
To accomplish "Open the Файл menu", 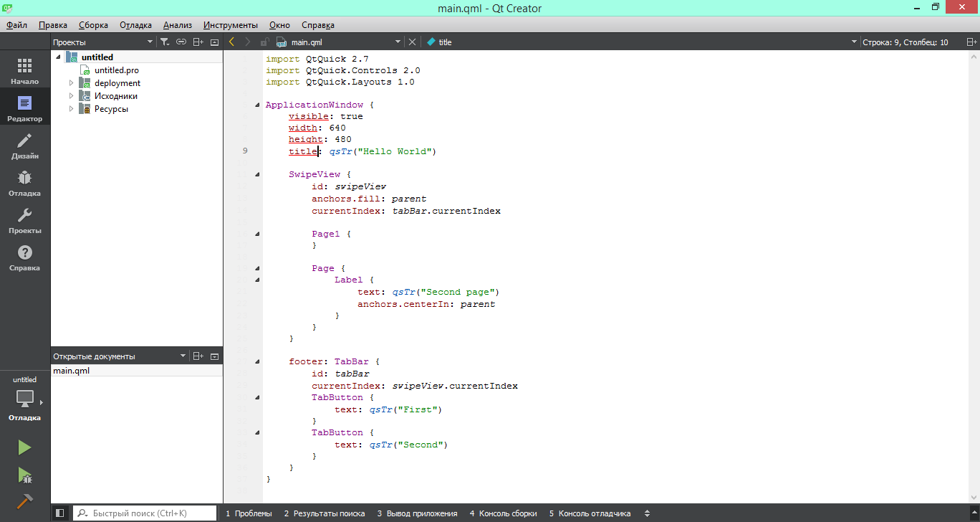I will tap(17, 25).
